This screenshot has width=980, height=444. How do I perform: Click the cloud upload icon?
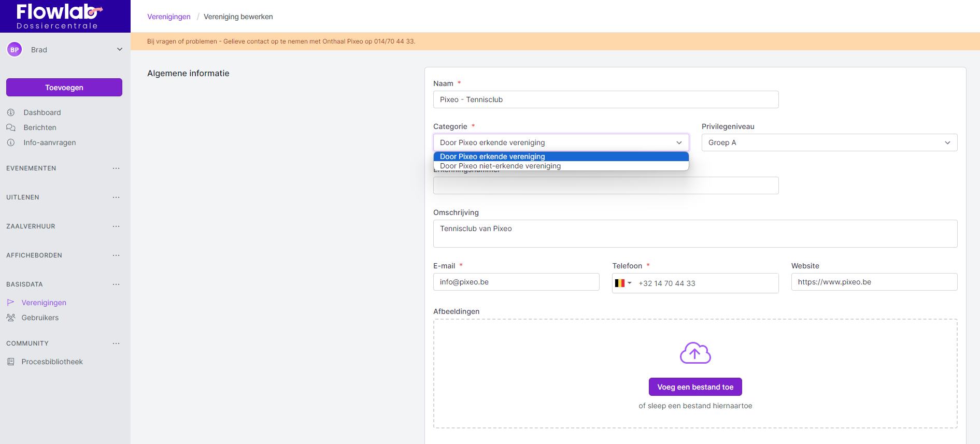[695, 353]
